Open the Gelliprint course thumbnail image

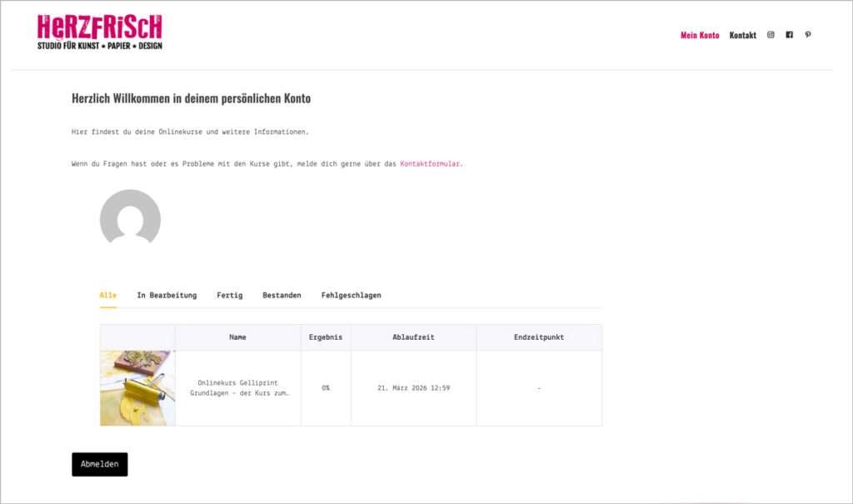137,388
